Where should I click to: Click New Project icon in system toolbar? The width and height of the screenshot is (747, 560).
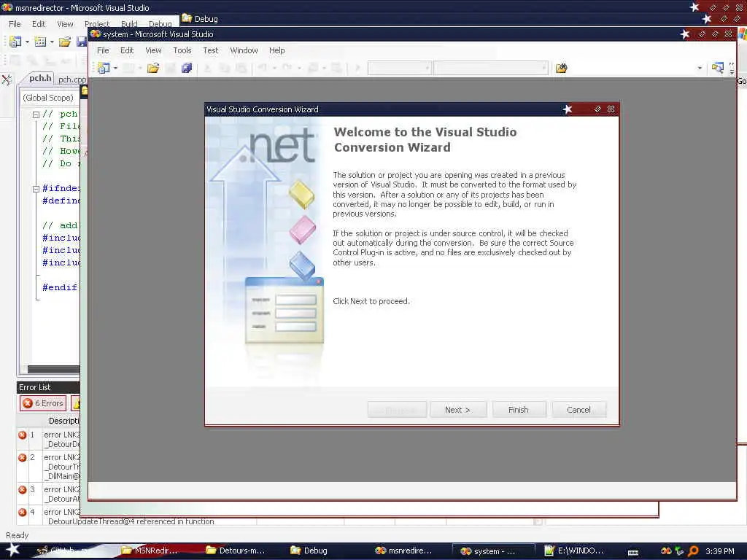(x=104, y=68)
